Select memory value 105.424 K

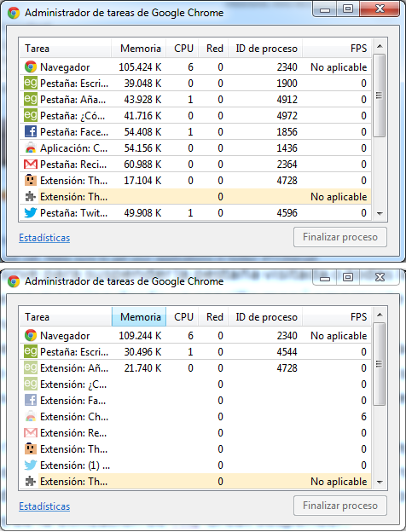(x=140, y=67)
